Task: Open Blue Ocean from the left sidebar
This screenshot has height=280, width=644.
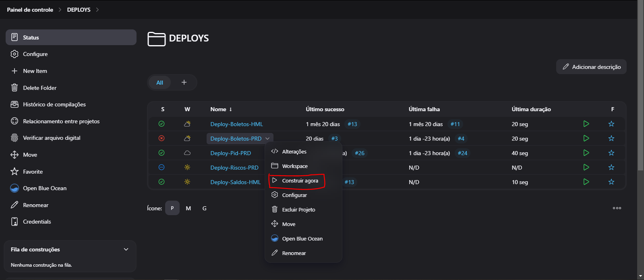Action: (44, 189)
